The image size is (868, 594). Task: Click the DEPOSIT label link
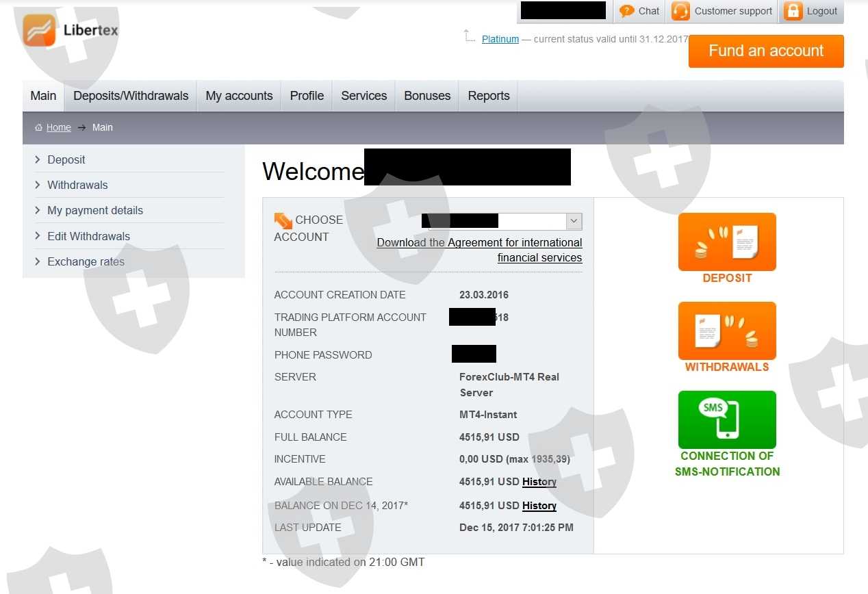click(x=727, y=278)
